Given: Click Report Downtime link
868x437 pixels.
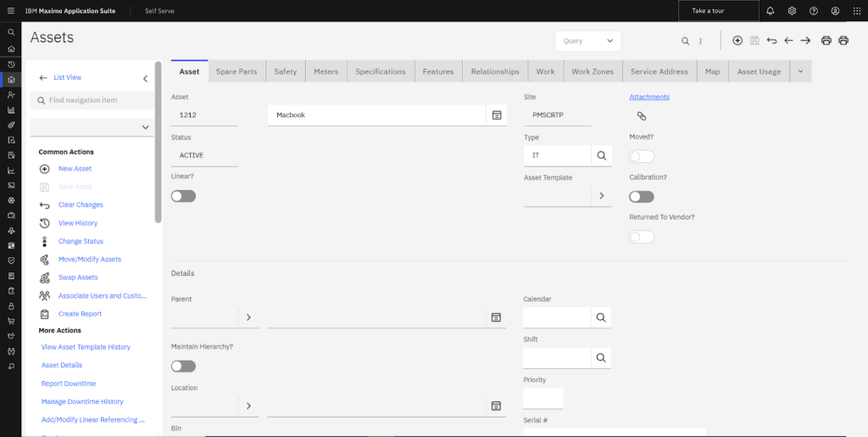Looking at the screenshot, I should pyautogui.click(x=69, y=384).
